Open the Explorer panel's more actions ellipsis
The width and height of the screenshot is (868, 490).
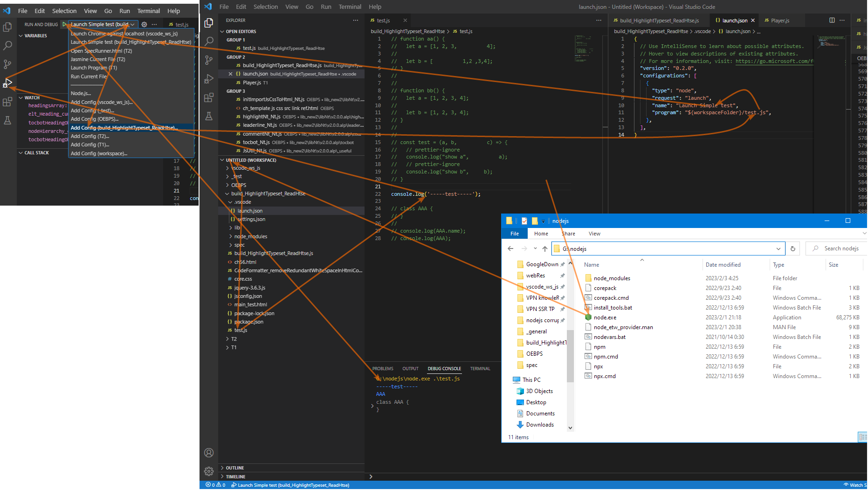click(356, 20)
